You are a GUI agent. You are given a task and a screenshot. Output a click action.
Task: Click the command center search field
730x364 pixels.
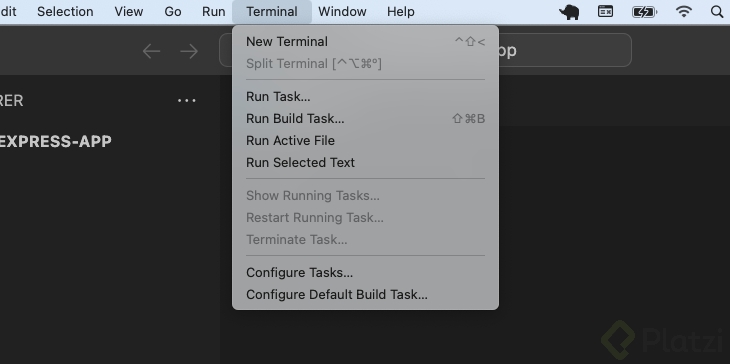(x=426, y=50)
